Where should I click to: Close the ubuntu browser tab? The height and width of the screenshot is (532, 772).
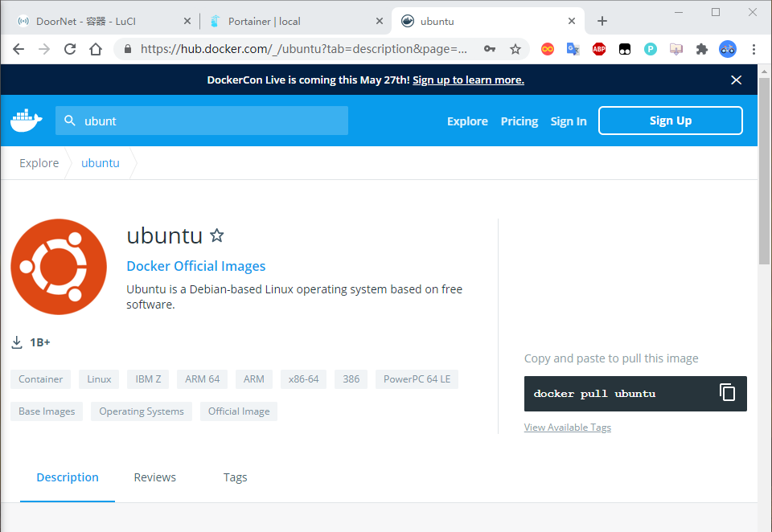pos(571,21)
